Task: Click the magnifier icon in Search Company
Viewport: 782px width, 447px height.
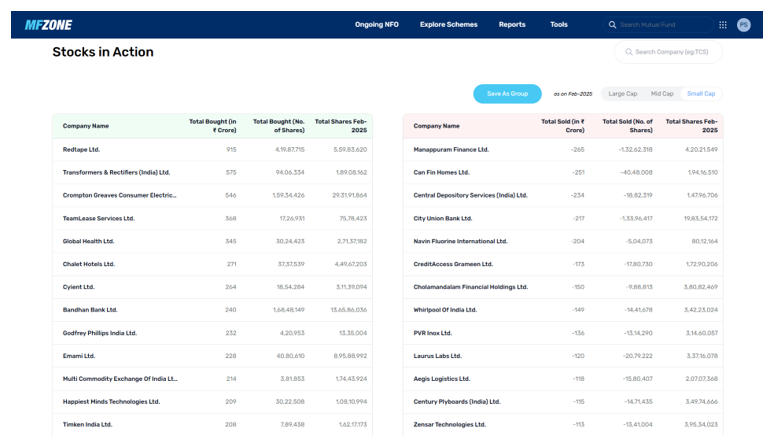Action: click(x=628, y=52)
